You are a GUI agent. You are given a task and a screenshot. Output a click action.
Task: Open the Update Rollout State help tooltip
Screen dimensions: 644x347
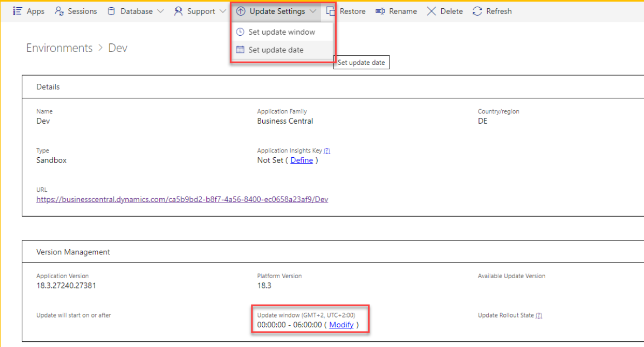[x=539, y=315]
